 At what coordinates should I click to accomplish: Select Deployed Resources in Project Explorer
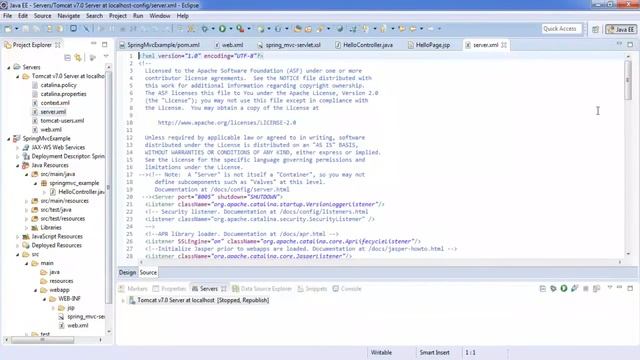click(56, 245)
